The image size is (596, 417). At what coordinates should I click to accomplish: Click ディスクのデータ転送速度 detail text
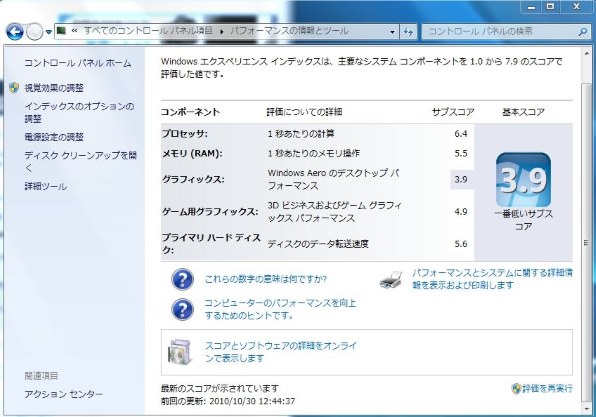click(318, 244)
